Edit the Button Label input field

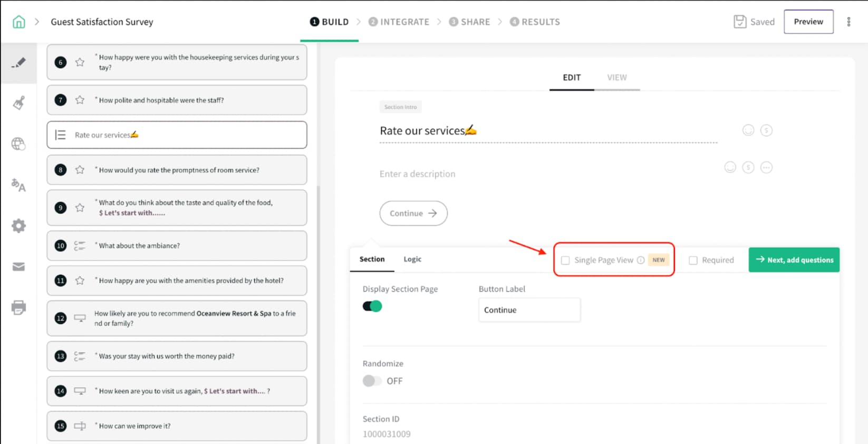529,310
